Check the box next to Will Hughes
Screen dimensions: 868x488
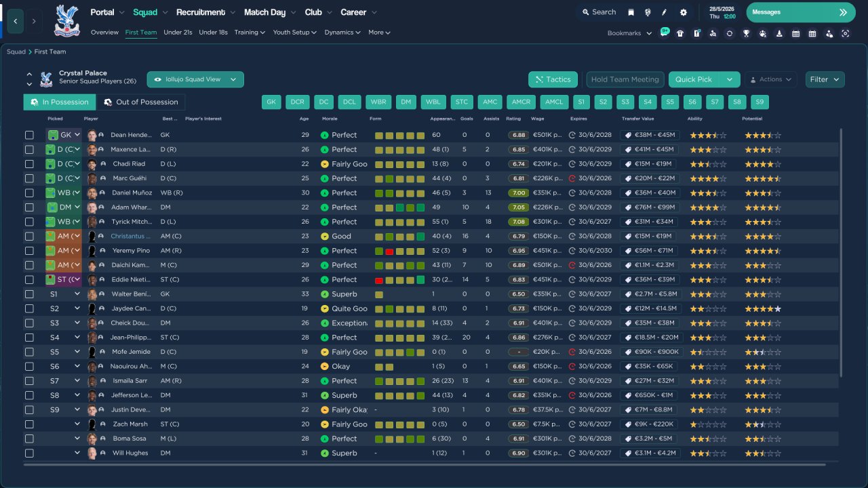point(29,453)
